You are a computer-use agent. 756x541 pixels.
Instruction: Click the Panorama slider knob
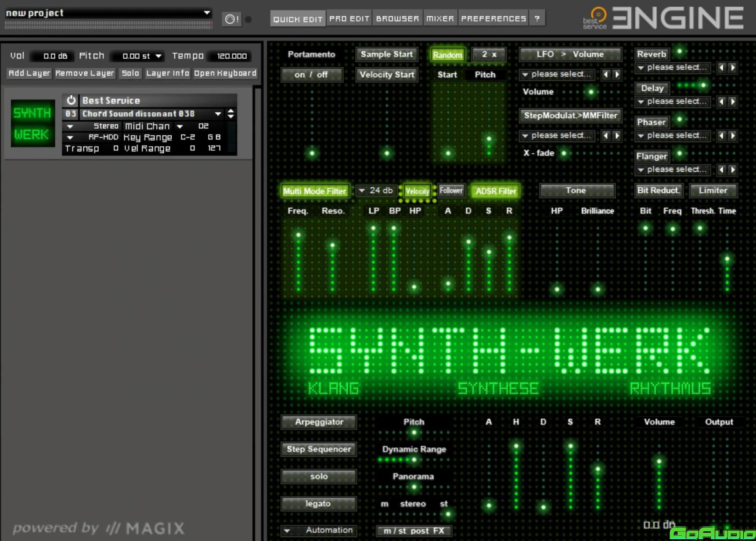414,487
